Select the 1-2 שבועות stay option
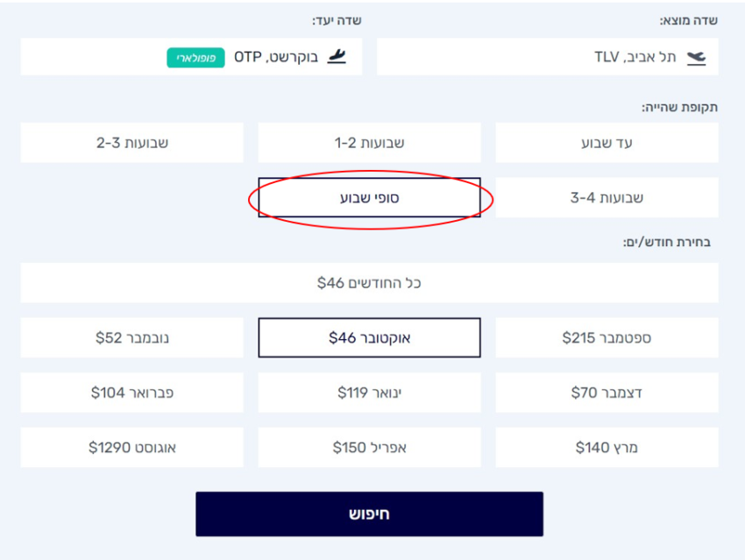This screenshot has width=745, height=560. pyautogui.click(x=369, y=142)
